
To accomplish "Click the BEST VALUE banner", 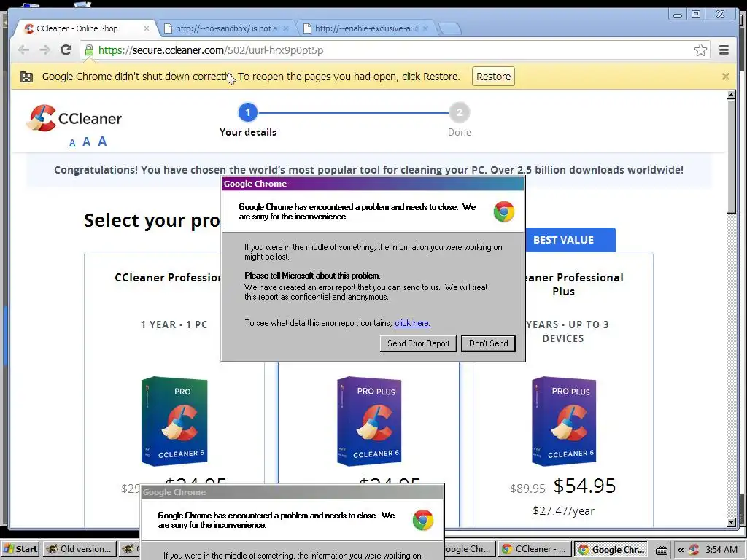I will coord(563,240).
